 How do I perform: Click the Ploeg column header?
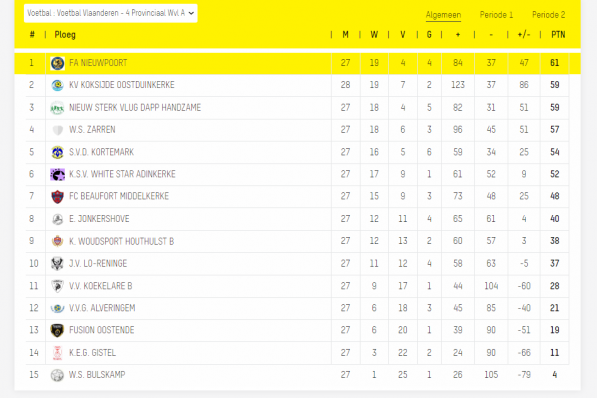click(x=65, y=35)
